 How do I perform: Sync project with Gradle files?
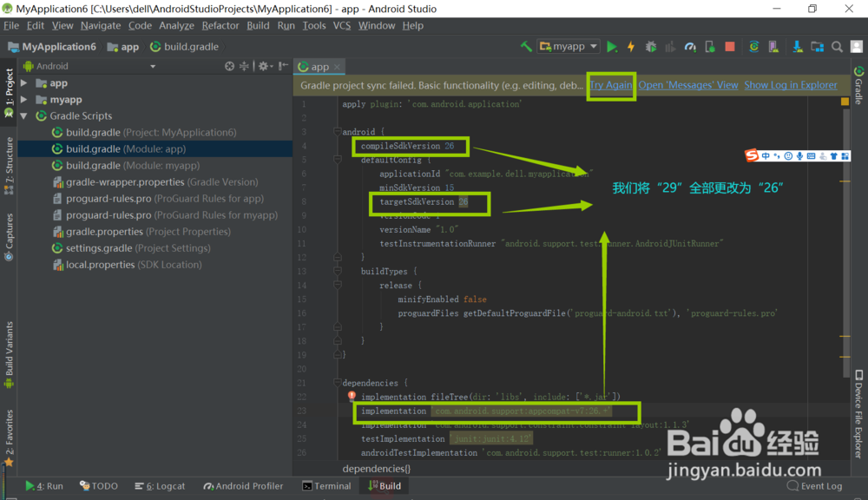[x=753, y=45]
